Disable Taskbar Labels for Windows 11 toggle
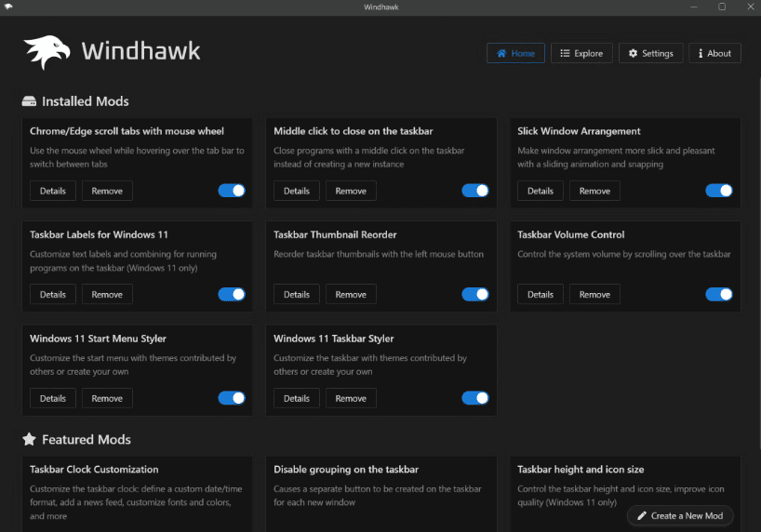 232,294
